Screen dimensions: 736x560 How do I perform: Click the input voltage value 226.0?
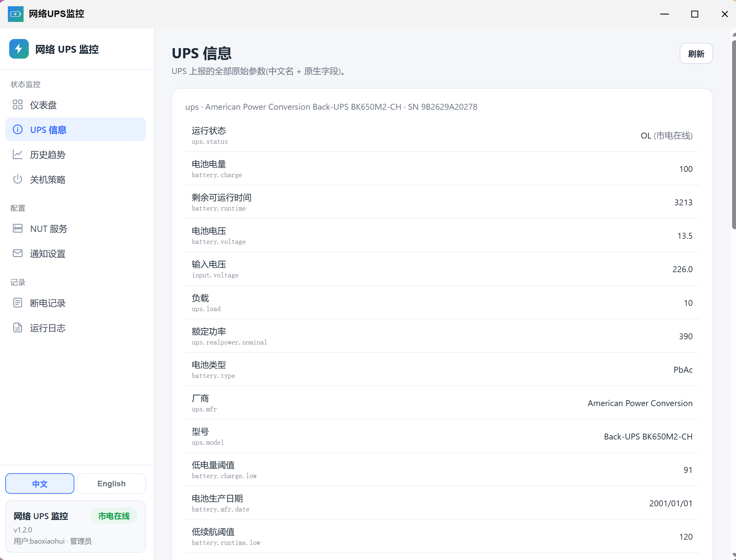click(x=682, y=269)
